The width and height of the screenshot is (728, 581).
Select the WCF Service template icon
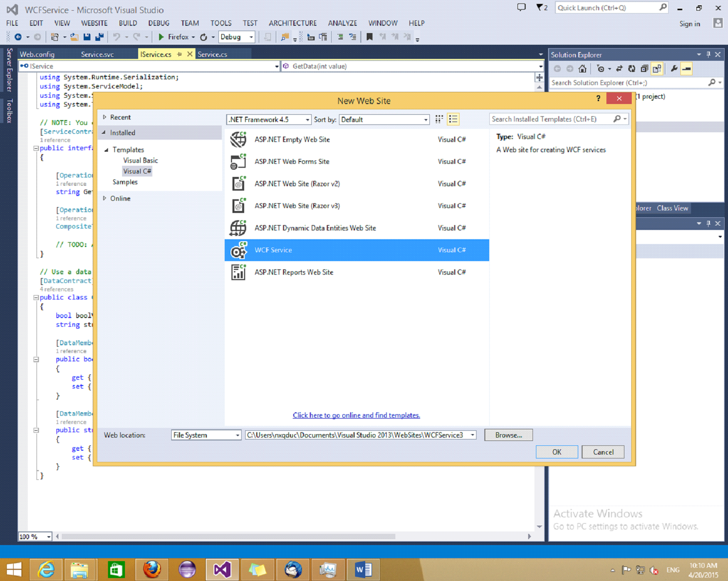coord(238,250)
